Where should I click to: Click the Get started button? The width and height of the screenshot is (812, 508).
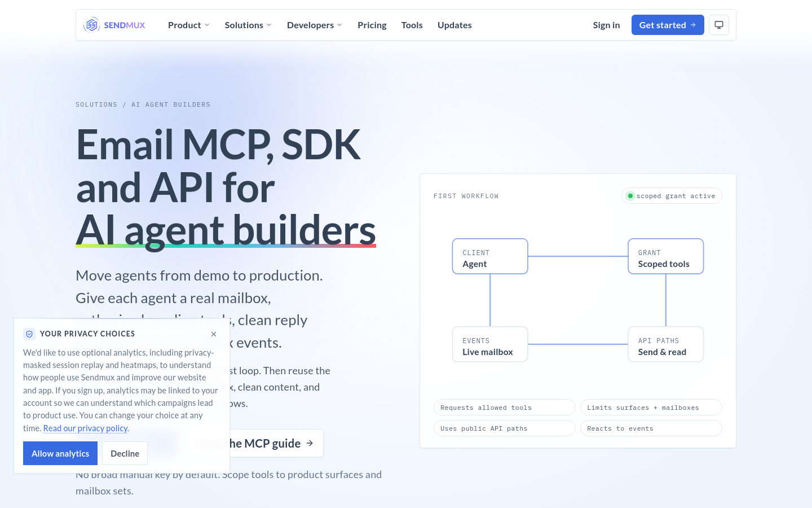(x=668, y=25)
